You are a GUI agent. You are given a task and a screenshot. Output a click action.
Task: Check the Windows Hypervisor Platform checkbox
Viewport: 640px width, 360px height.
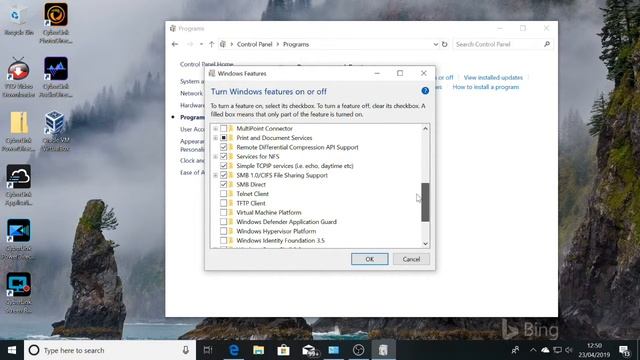[224, 231]
